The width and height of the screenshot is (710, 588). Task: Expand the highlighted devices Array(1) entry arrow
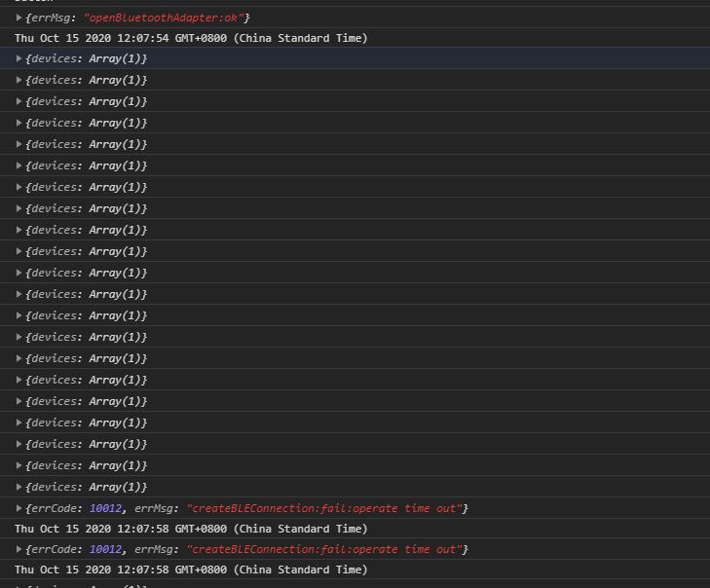click(19, 58)
